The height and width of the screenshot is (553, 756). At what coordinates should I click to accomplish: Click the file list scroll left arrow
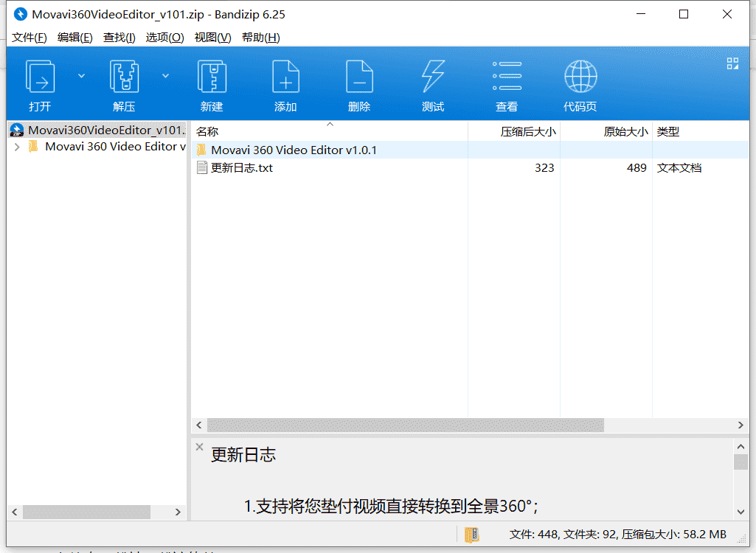(199, 425)
